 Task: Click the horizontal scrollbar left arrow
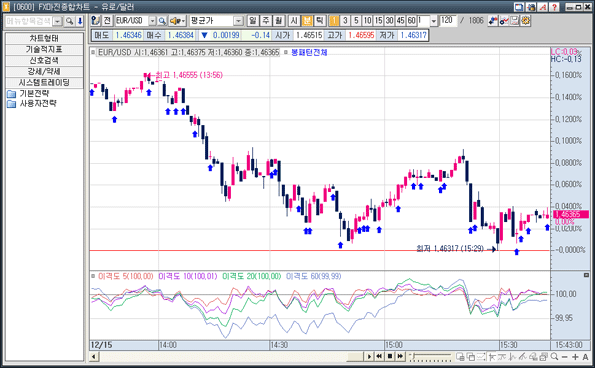pyautogui.click(x=94, y=357)
